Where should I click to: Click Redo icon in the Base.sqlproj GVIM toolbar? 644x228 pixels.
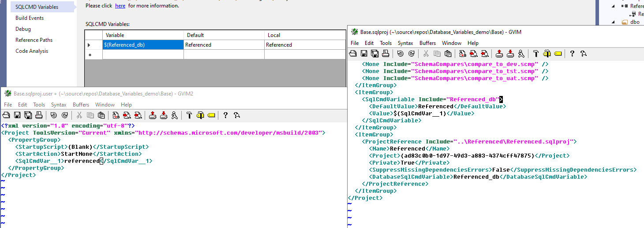[412, 54]
